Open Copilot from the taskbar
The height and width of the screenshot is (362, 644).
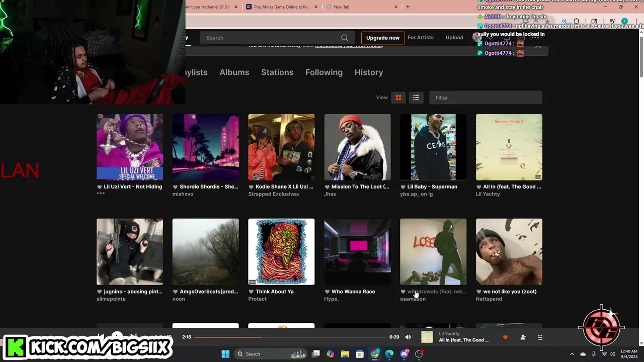pos(331,354)
